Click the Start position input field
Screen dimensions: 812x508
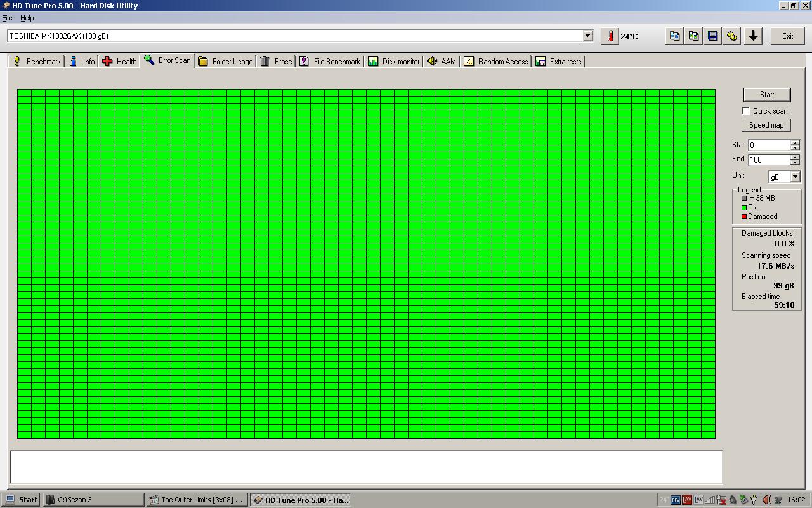click(x=769, y=145)
